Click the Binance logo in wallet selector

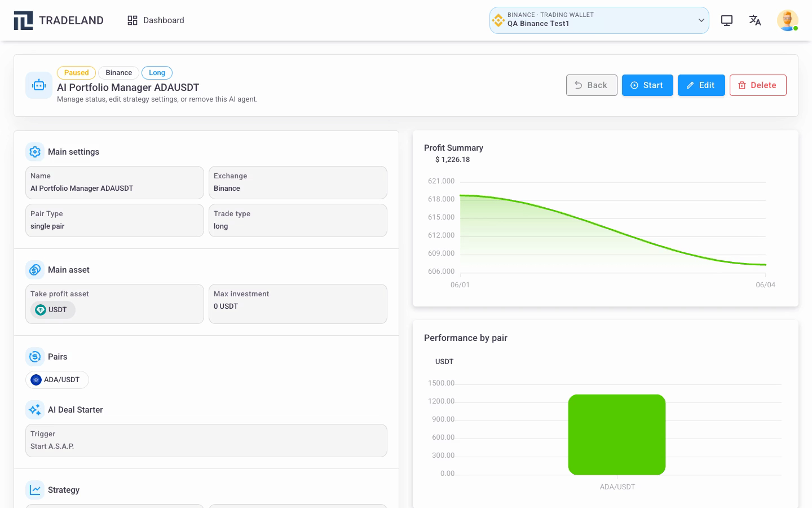[498, 20]
